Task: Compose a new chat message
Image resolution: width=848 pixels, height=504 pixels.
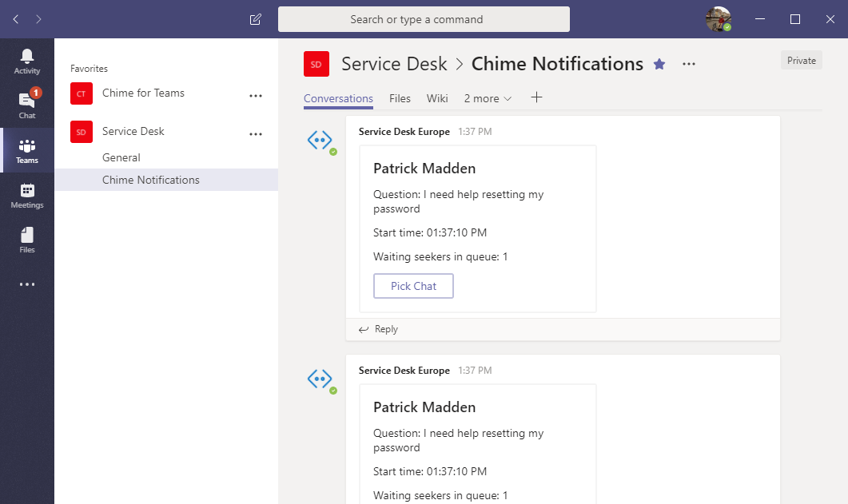Action: (x=255, y=19)
